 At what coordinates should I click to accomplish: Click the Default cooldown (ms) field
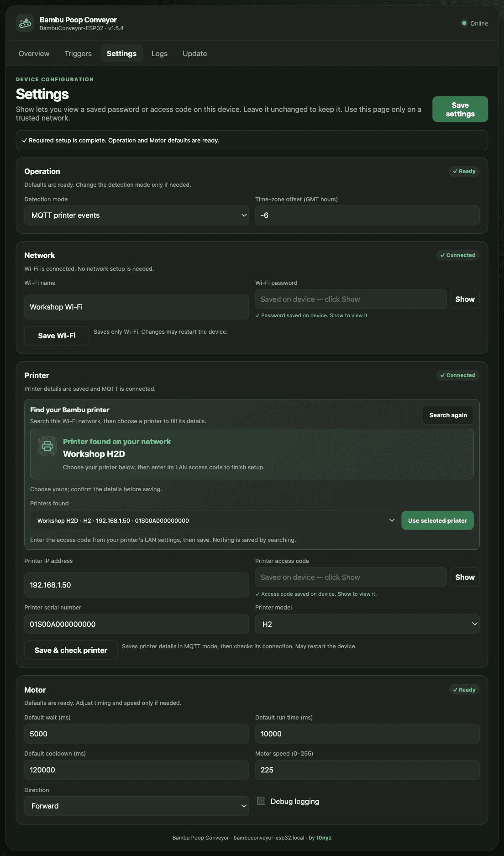136,770
